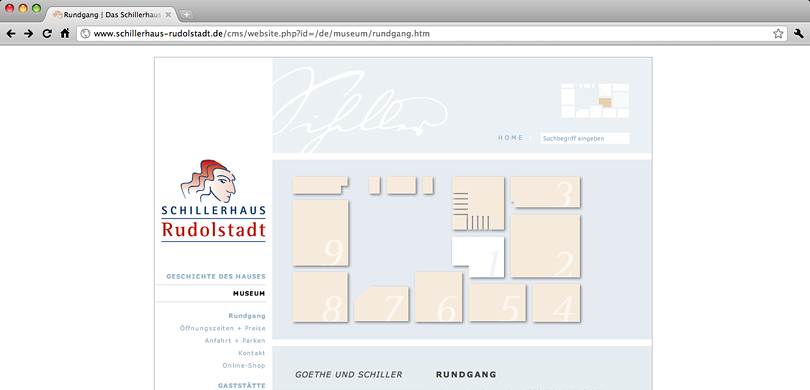Click the browser address bar
This screenshot has width=810, height=390.
[424, 34]
